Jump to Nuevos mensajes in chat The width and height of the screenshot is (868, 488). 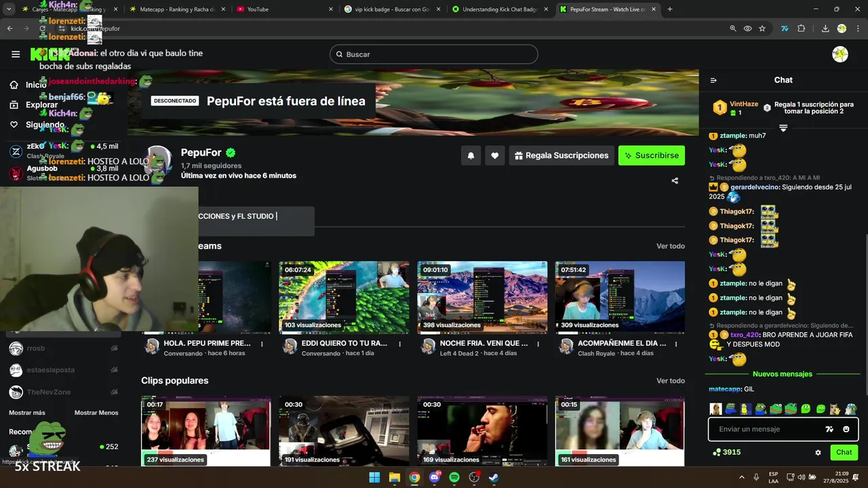[x=782, y=374]
